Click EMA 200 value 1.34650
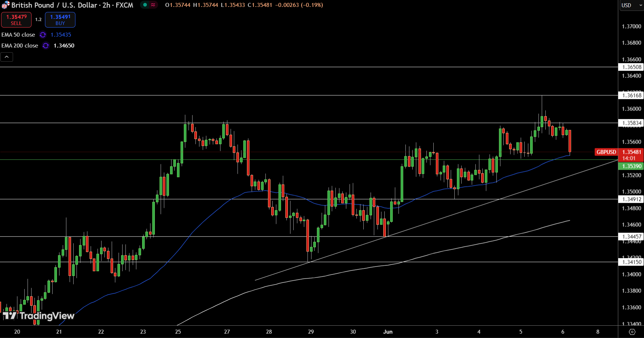The image size is (644, 338). [x=64, y=46]
